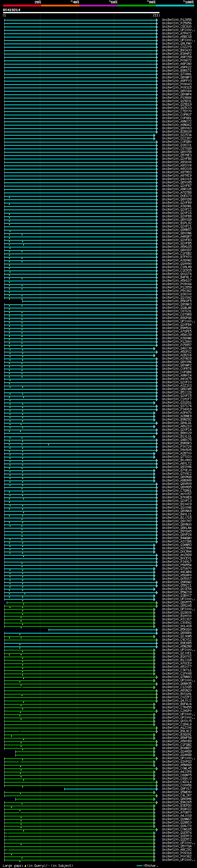Select the UniRef100_C0PRU7 label

click(177, 115)
